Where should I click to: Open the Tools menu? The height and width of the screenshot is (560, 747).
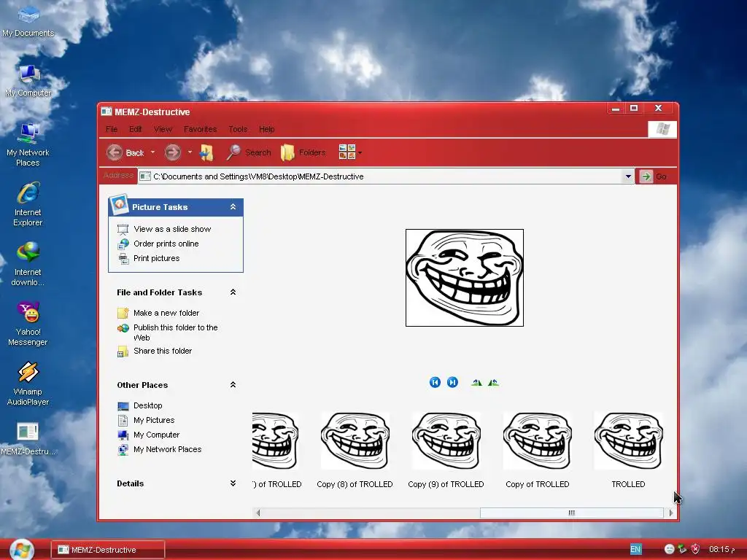pos(238,129)
